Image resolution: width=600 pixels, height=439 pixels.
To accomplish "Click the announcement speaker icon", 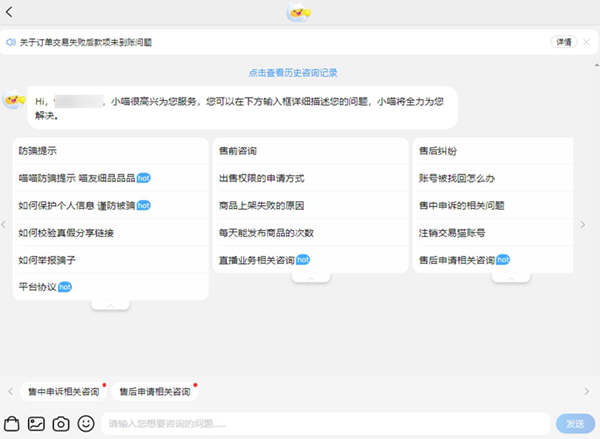I will click(11, 43).
